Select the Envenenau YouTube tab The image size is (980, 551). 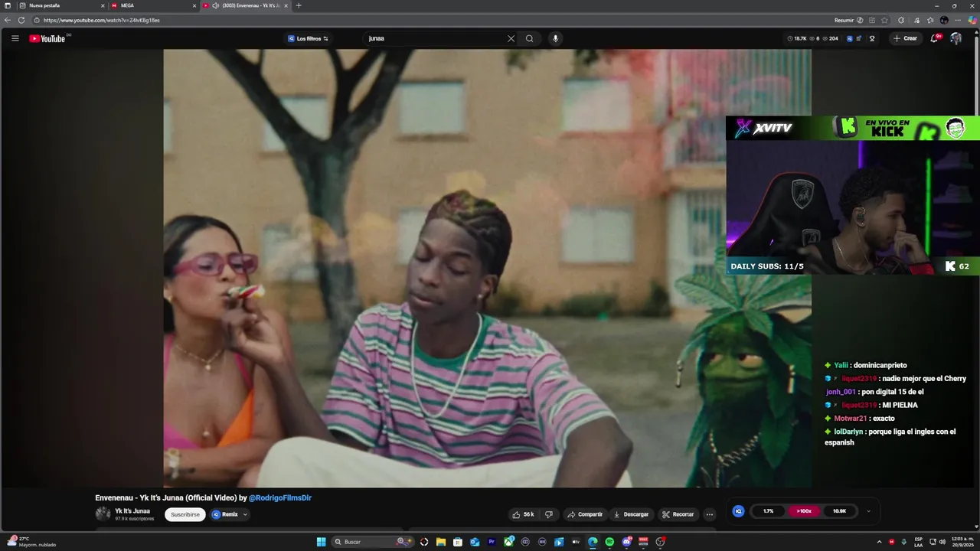tap(245, 5)
